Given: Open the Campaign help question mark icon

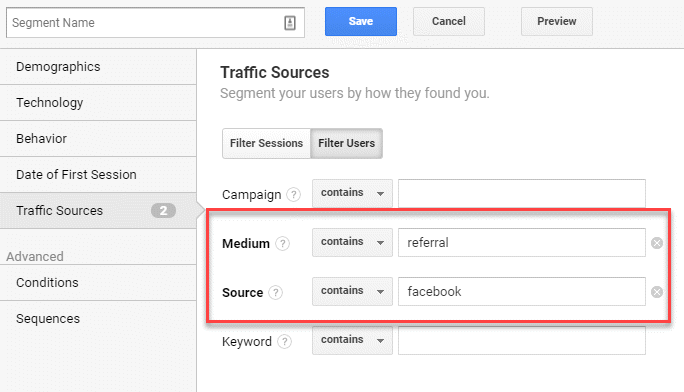Looking at the screenshot, I should 294,194.
